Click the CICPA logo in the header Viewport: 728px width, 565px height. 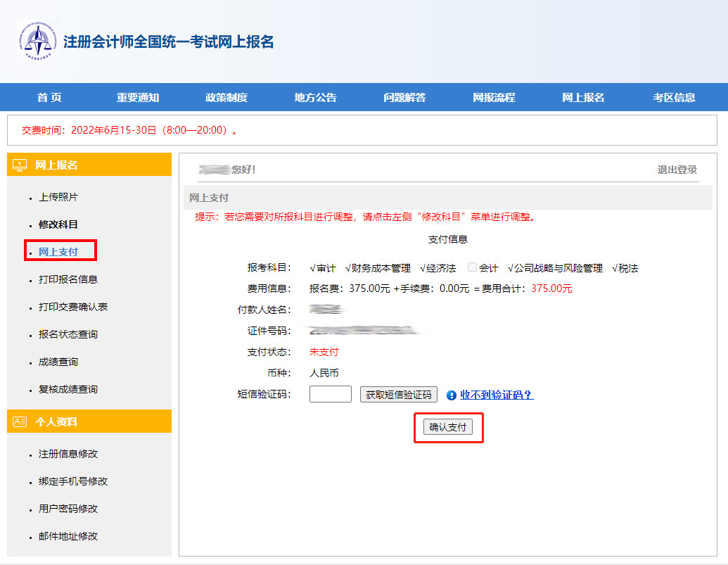(38, 42)
